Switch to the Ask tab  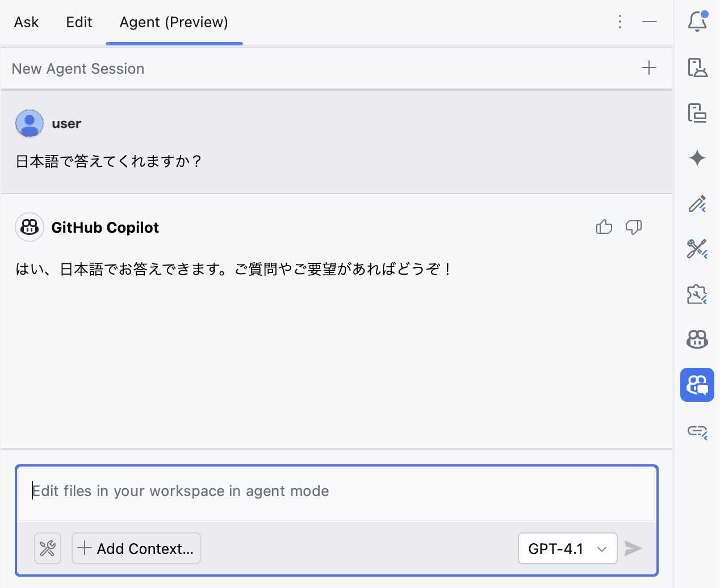coord(26,22)
